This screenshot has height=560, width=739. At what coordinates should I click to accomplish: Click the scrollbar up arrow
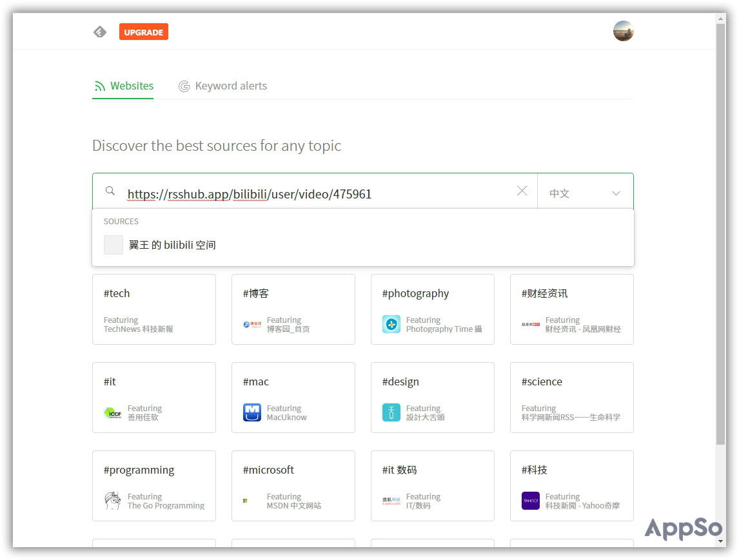[x=720, y=19]
